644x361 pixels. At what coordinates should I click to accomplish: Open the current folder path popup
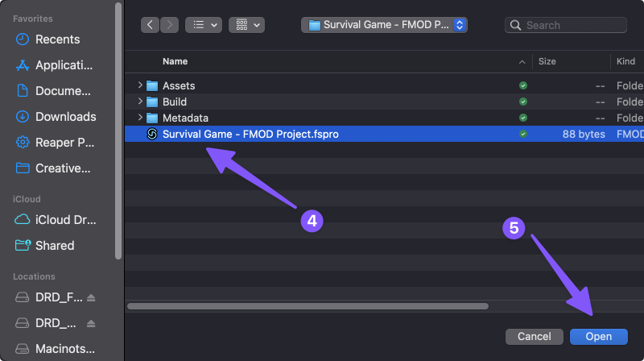point(384,25)
